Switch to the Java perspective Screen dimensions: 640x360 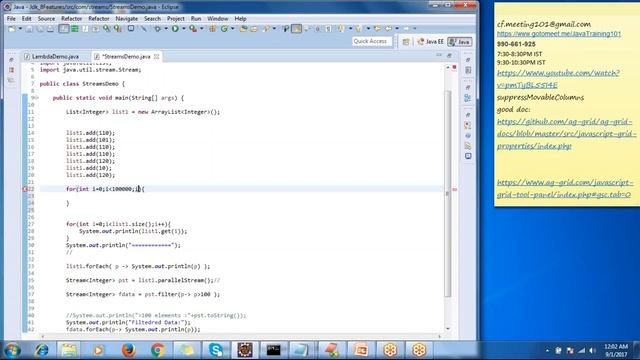(x=460, y=42)
